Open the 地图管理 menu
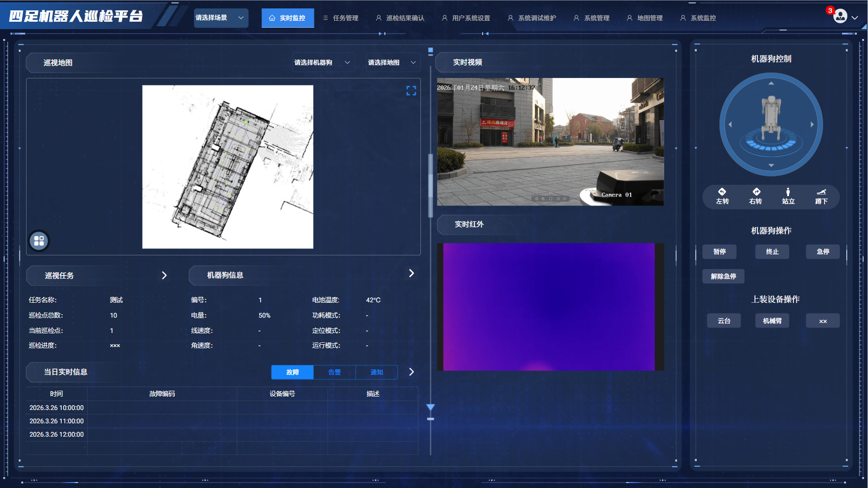The width and height of the screenshot is (868, 488). pos(645,18)
